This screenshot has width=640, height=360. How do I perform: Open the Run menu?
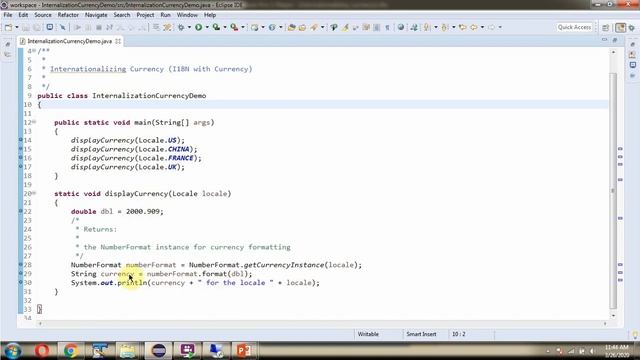click(x=165, y=15)
